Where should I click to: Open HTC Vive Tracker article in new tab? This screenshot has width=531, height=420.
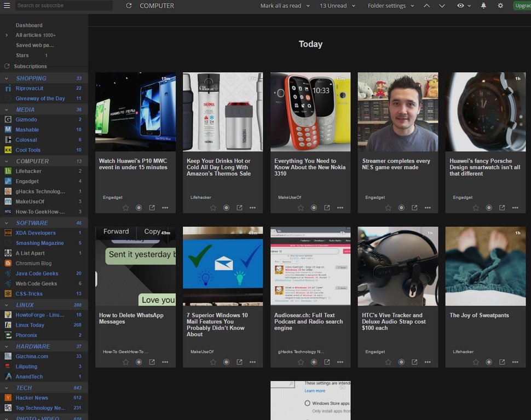point(414,362)
